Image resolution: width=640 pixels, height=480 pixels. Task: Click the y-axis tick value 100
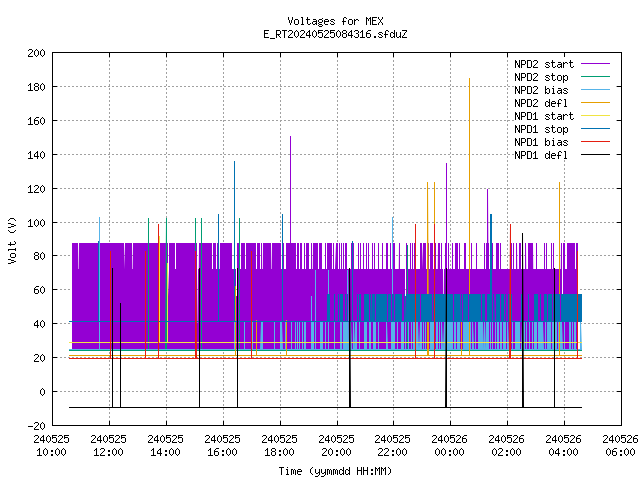pos(36,223)
